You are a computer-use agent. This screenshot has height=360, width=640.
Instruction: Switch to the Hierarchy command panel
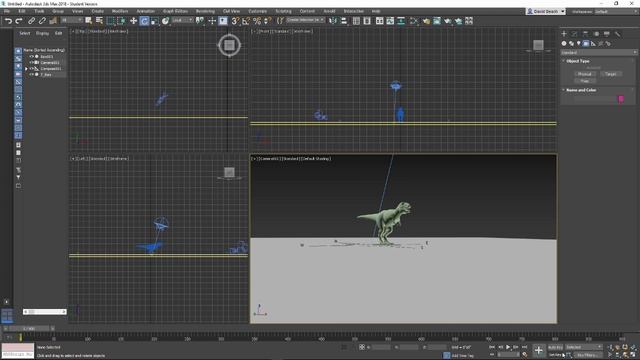(x=585, y=34)
